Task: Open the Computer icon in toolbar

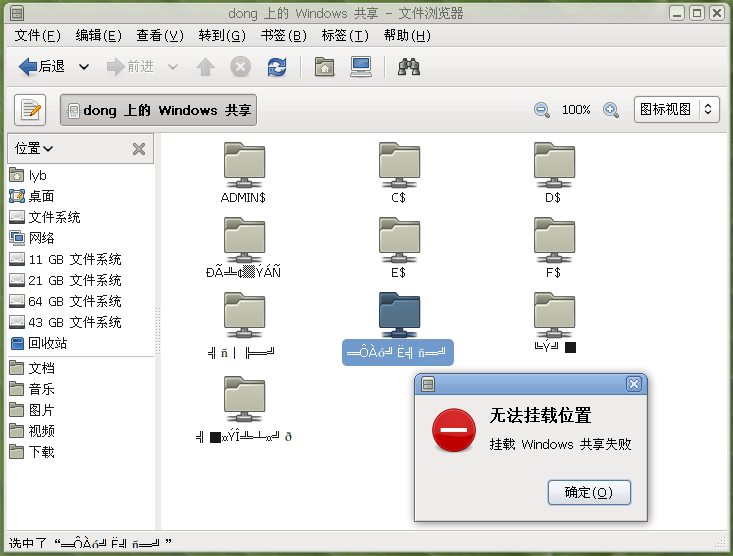Action: point(361,67)
